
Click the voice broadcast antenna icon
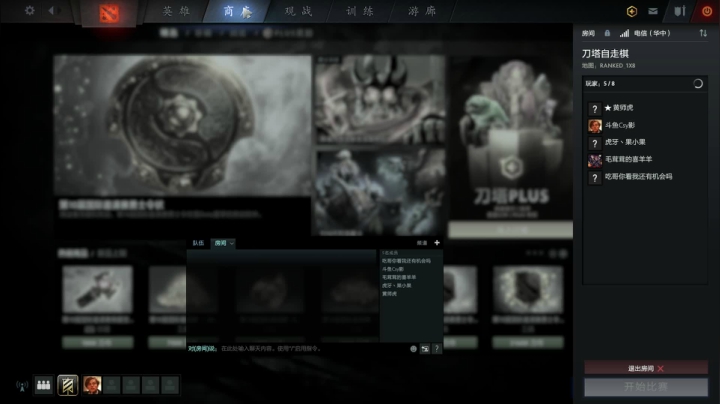(22, 386)
